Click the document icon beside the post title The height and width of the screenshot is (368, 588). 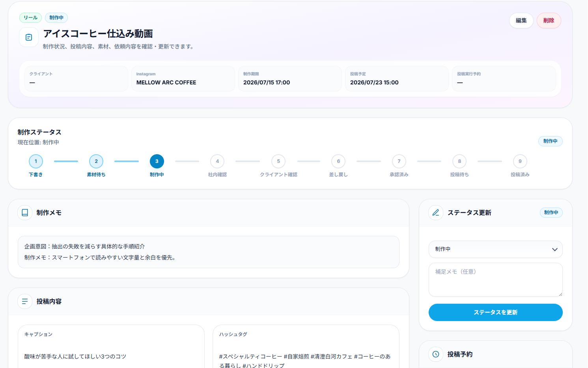coord(29,37)
